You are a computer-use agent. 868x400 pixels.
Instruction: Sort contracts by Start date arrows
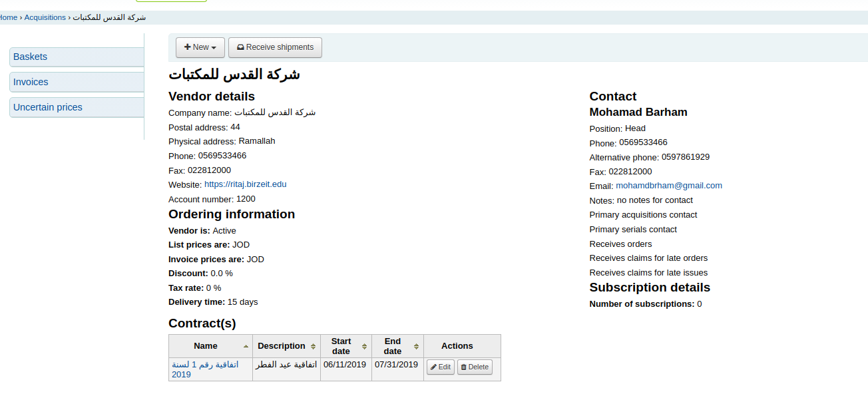click(364, 347)
